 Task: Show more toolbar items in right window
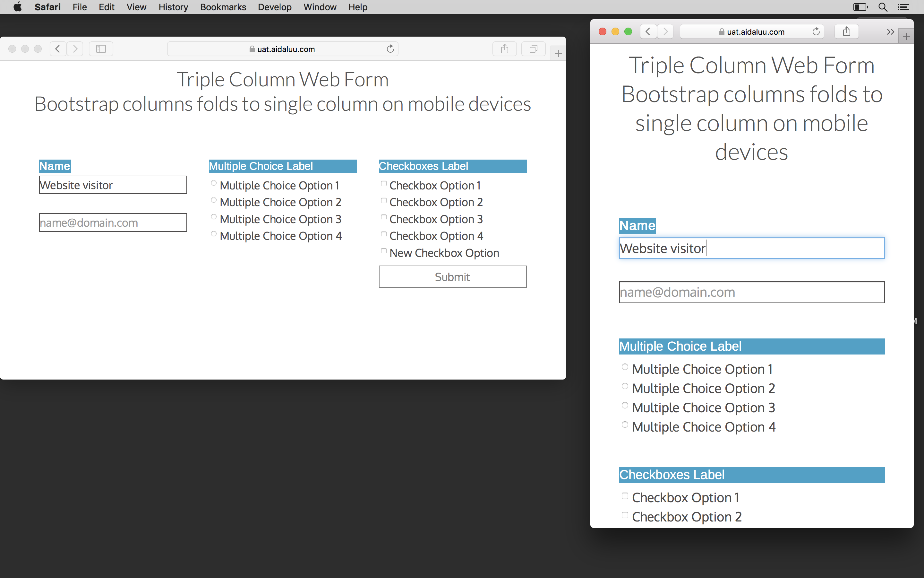tap(890, 32)
